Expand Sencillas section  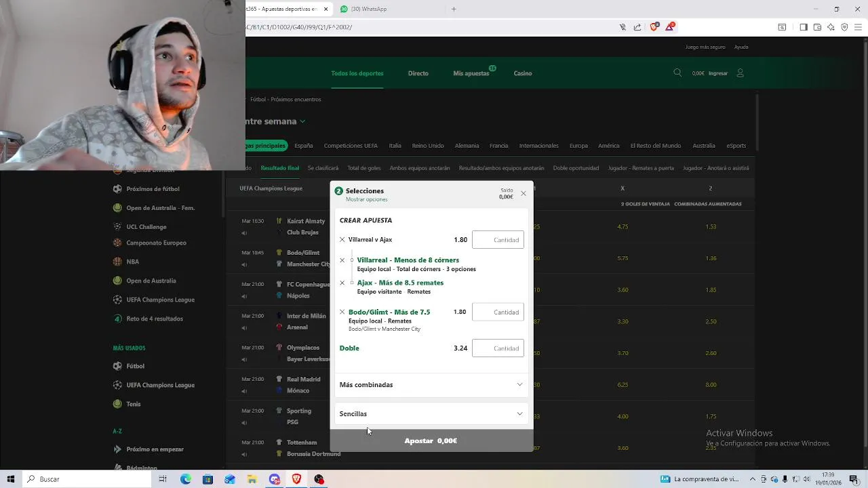tap(431, 414)
